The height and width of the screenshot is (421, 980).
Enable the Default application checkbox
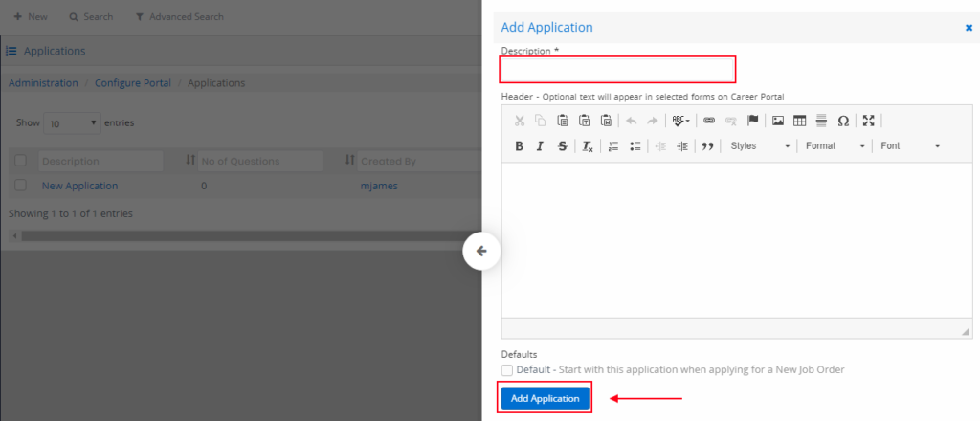tap(507, 369)
